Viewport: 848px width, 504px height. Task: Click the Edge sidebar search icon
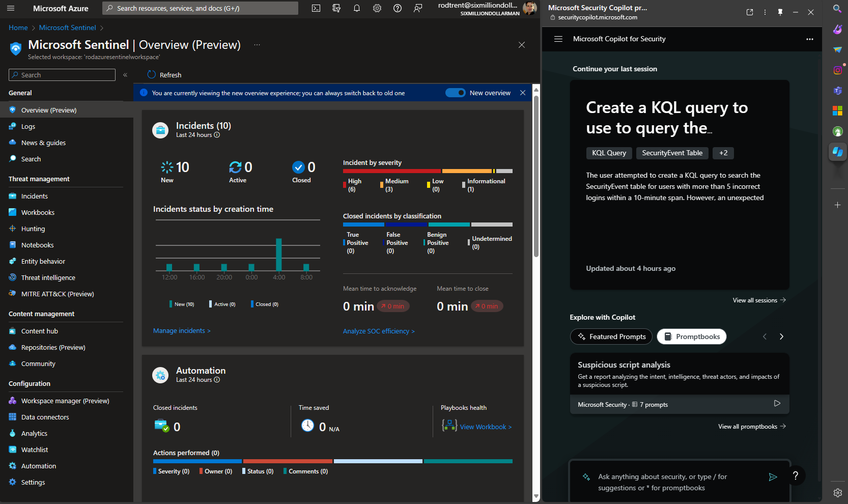pos(837,9)
